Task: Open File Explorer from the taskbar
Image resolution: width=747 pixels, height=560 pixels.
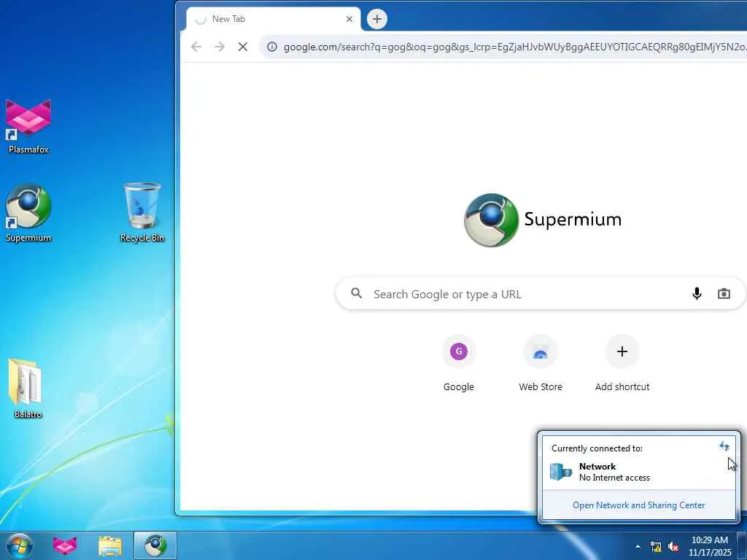Action: point(110,546)
